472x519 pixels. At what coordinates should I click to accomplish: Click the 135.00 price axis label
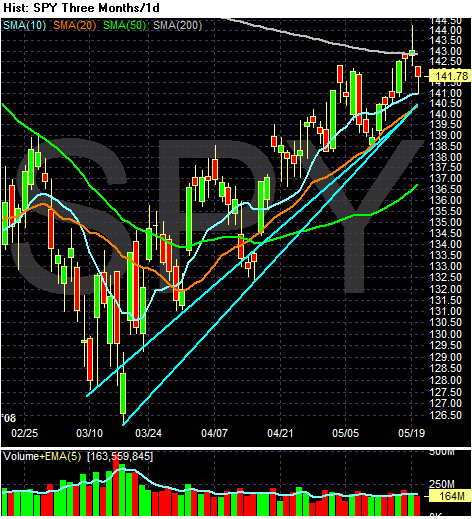coord(446,222)
